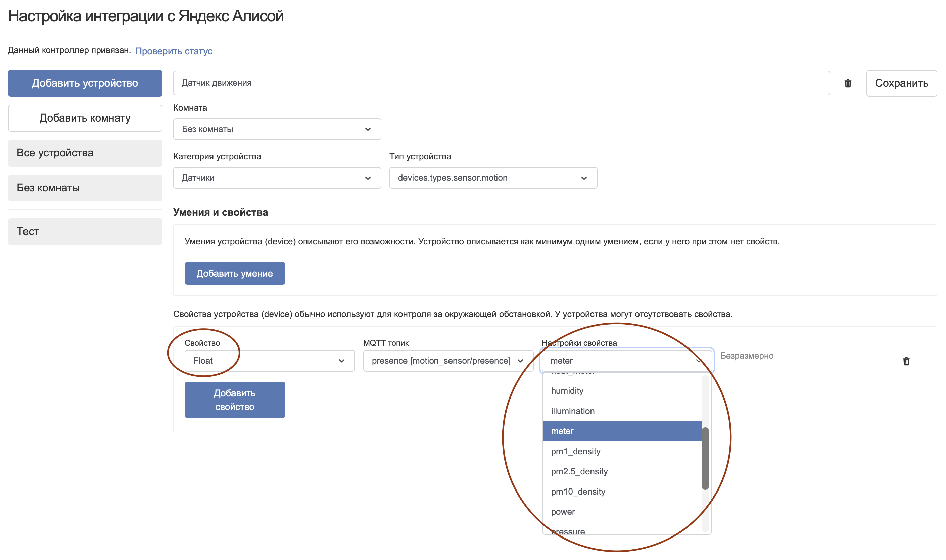
Task: Click the Датчик движения name field
Action: point(501,83)
